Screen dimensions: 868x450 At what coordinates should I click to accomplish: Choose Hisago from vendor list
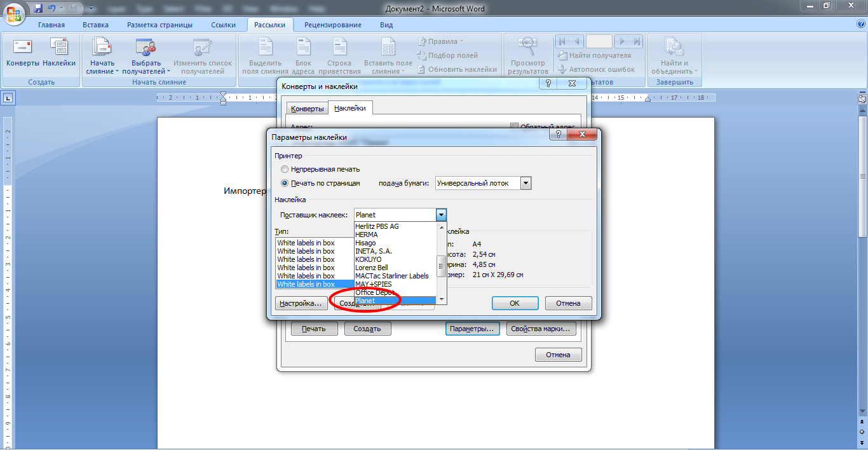(395, 243)
